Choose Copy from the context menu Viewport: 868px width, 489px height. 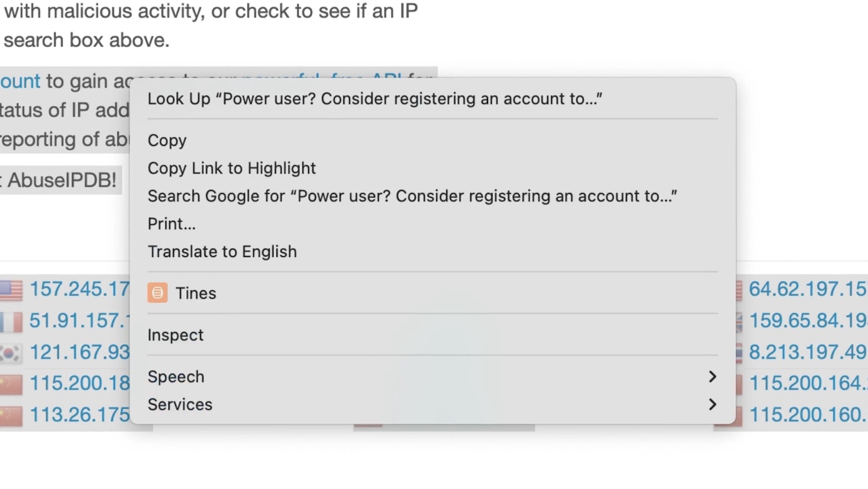[167, 140]
